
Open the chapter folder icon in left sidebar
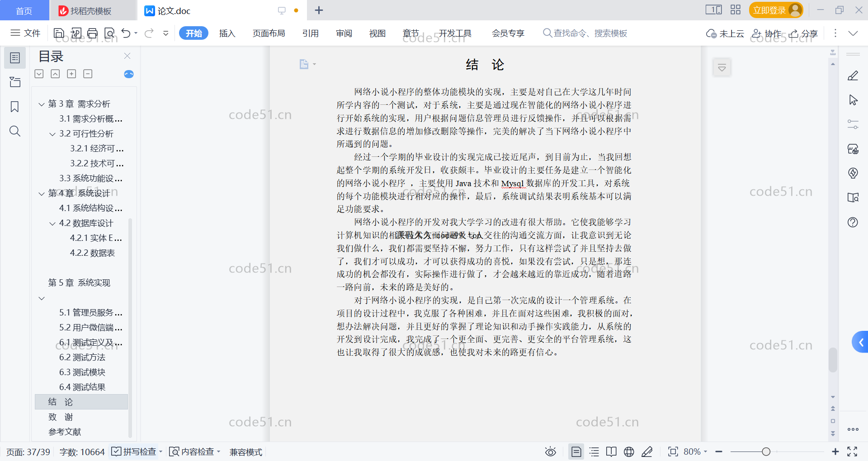[15, 82]
